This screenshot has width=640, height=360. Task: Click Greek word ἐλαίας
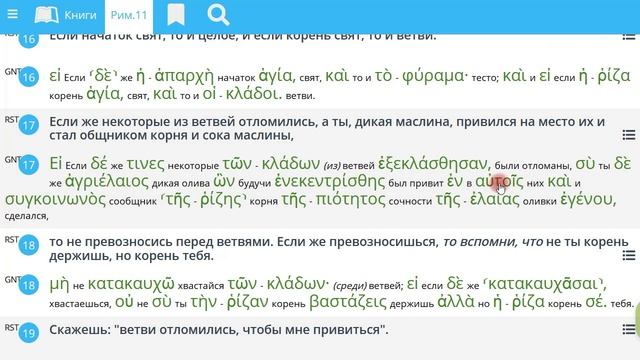point(495,200)
